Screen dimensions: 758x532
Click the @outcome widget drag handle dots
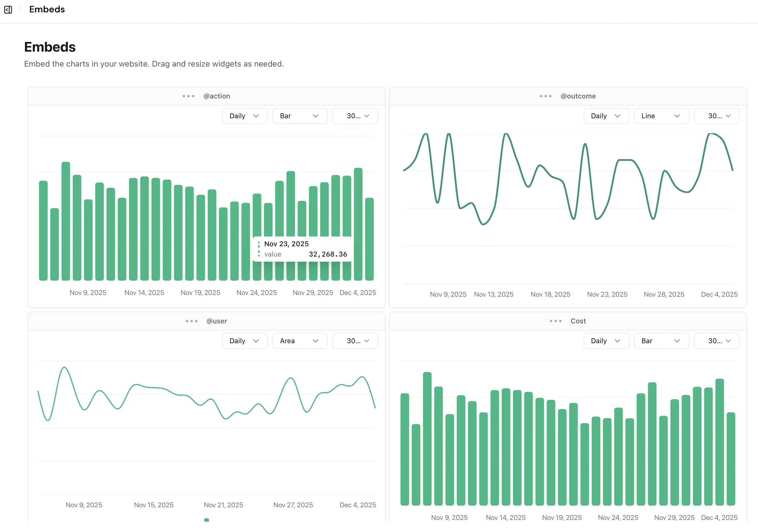point(545,96)
